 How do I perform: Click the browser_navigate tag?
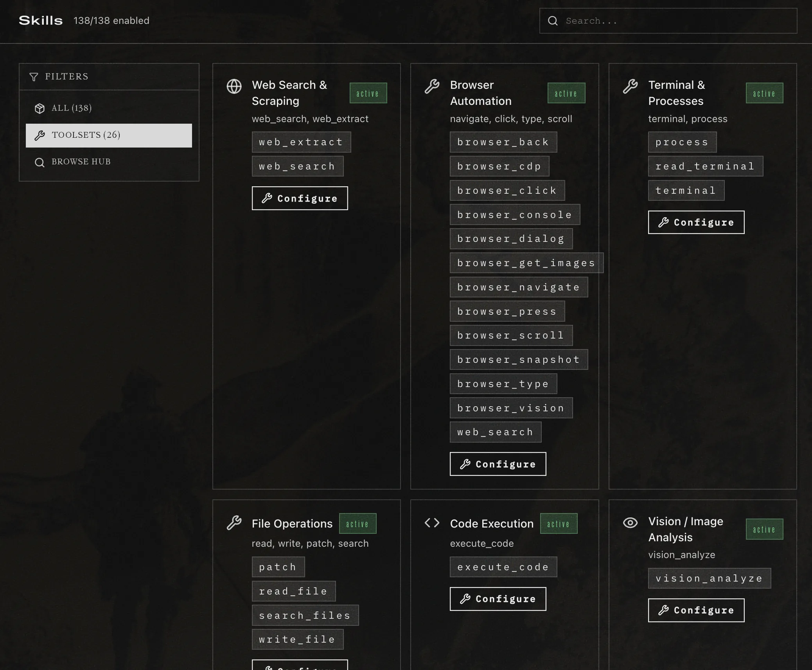click(x=519, y=287)
